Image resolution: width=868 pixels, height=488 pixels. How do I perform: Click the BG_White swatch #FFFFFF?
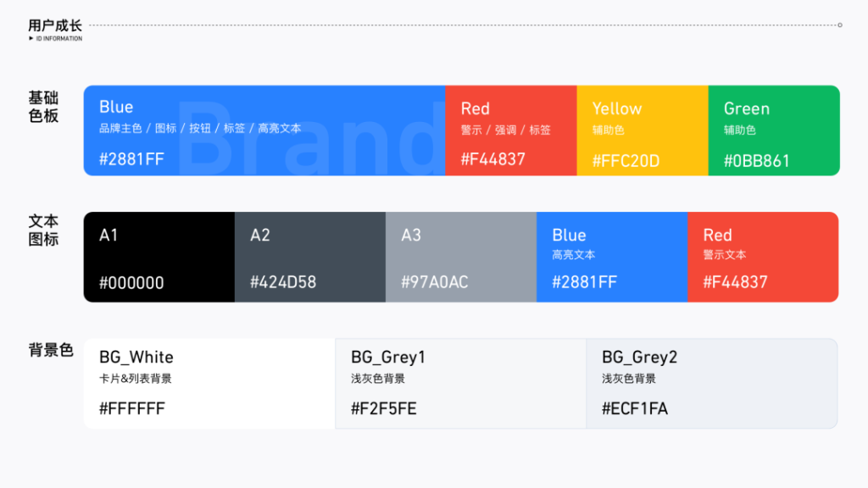click(209, 384)
